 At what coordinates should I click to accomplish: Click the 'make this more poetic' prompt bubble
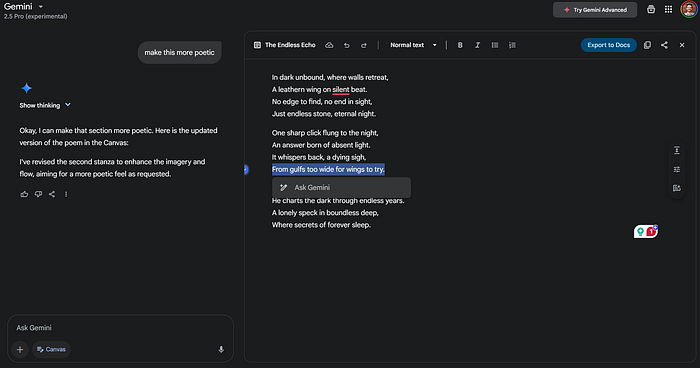(x=179, y=53)
